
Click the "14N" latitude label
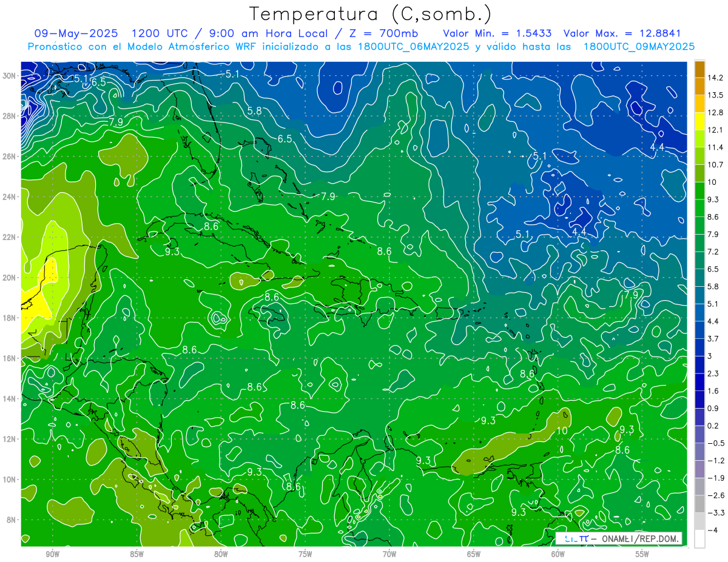(x=10, y=398)
